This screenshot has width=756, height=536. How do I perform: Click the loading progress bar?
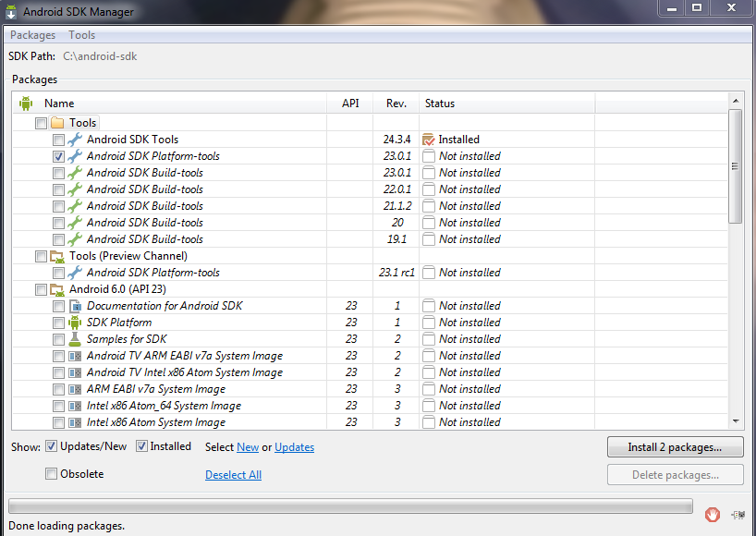pyautogui.click(x=350, y=506)
